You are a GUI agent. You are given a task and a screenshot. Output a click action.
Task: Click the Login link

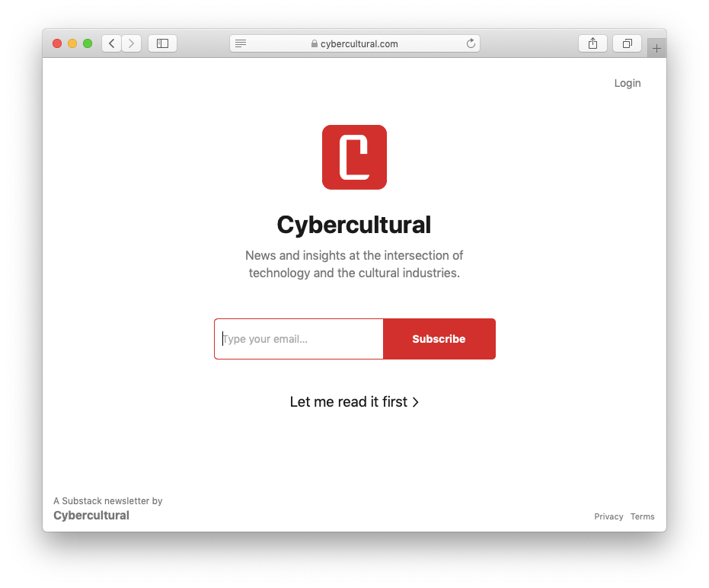click(628, 83)
